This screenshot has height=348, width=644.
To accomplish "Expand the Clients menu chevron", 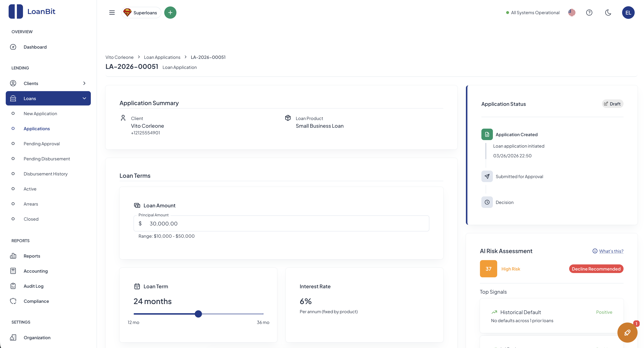I will click(x=84, y=83).
